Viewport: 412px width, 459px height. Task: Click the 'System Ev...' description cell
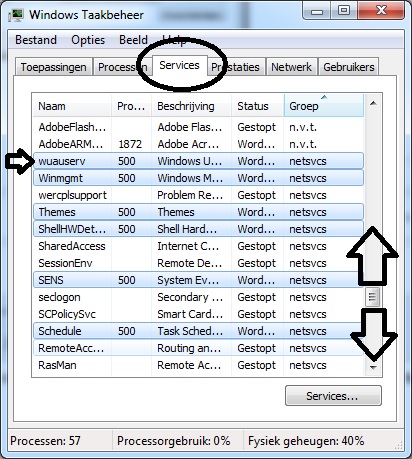pyautogui.click(x=188, y=280)
